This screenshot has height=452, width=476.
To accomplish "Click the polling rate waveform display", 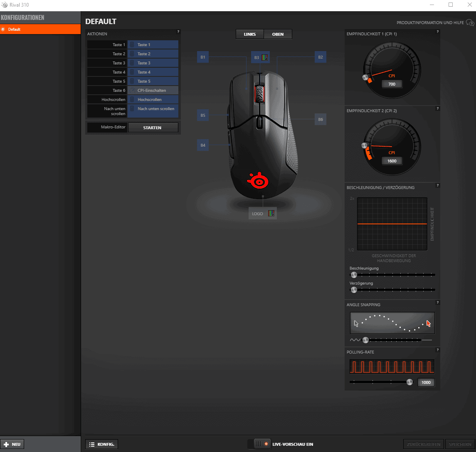I will pyautogui.click(x=392, y=366).
